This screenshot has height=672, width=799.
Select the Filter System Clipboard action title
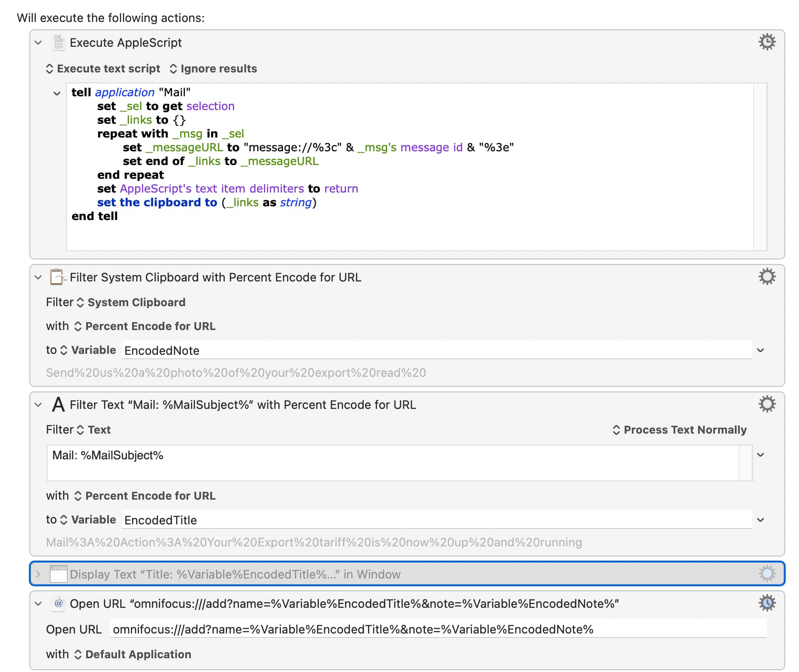click(216, 277)
